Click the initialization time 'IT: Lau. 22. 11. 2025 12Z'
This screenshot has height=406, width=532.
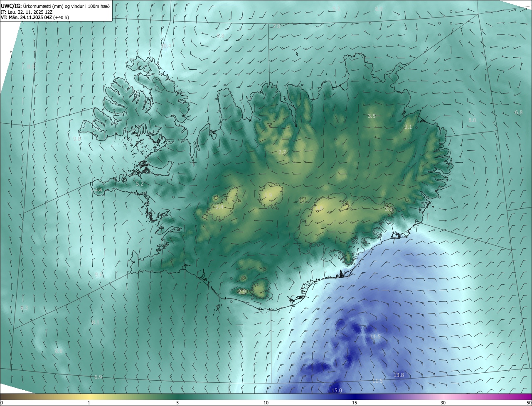coord(27,12)
